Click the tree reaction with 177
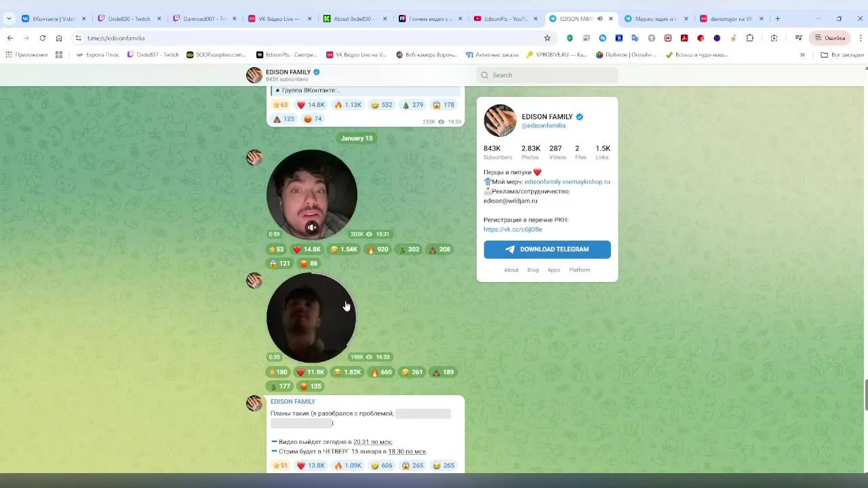This screenshot has height=488, width=868. click(280, 386)
